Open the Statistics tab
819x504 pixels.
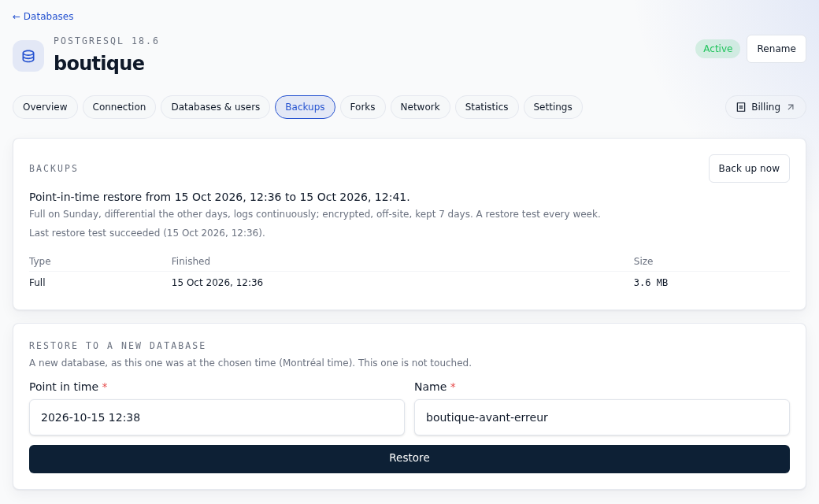(487, 107)
